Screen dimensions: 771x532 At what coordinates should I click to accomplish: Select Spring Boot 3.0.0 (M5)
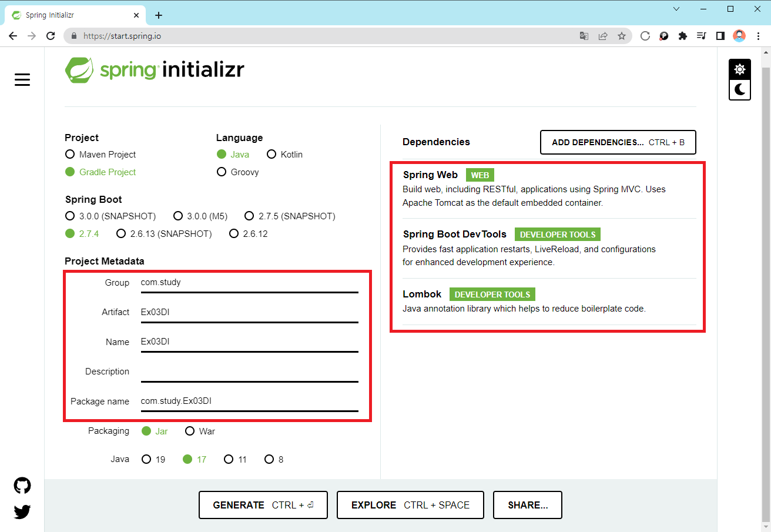pyautogui.click(x=200, y=216)
